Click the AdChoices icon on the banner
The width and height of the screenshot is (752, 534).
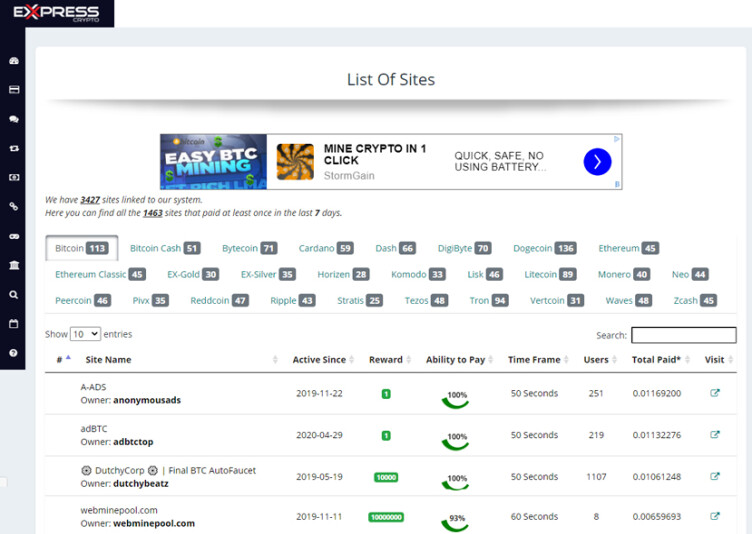617,139
